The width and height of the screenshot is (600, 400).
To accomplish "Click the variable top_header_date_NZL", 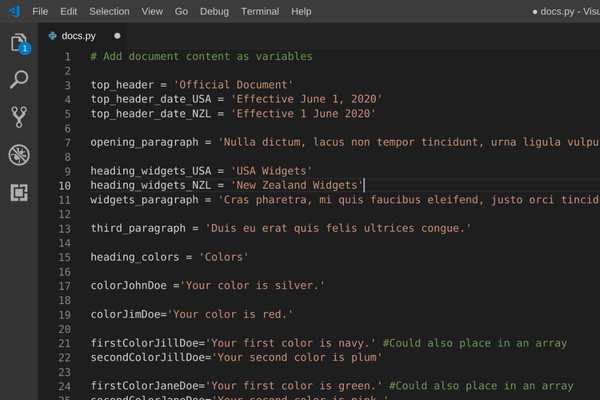I will [x=150, y=114].
